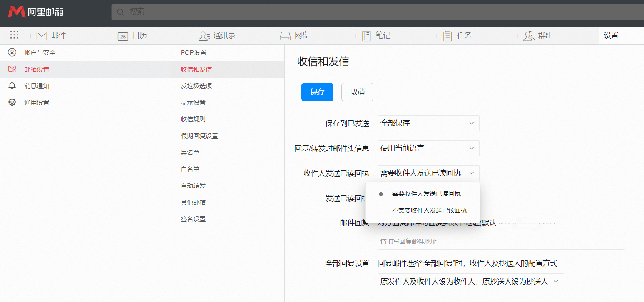Click the tasks clipboard icon
Viewport: 644px width, 302px height.
[x=448, y=36]
